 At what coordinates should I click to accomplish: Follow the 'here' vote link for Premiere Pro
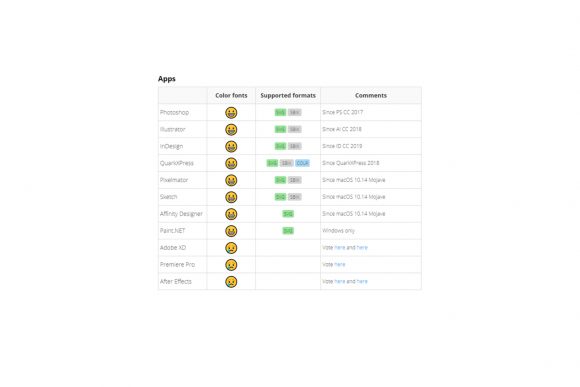point(340,265)
